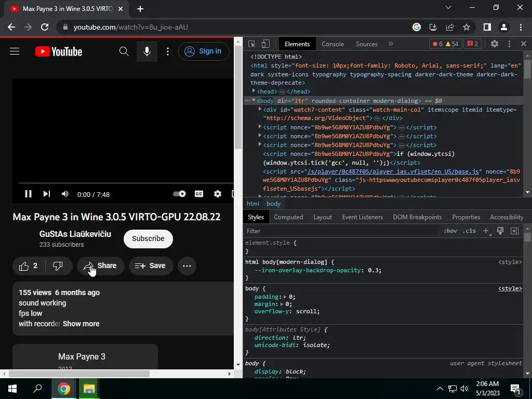
Task: Switch to the Elements tab
Action: (x=297, y=44)
